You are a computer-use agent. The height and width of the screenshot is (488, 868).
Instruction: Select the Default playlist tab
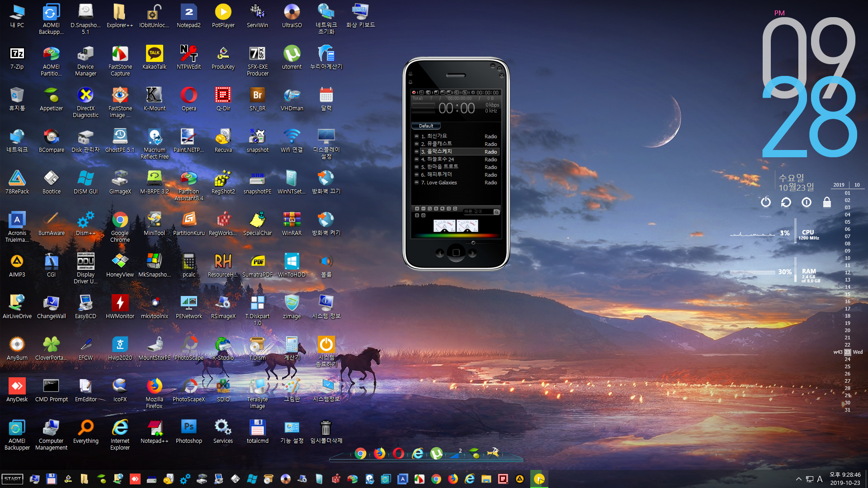click(x=426, y=126)
